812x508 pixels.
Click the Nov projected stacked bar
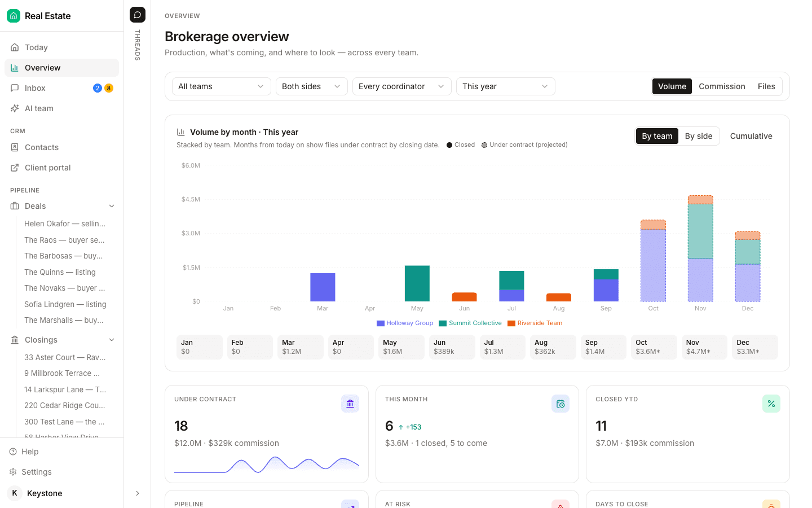700,248
